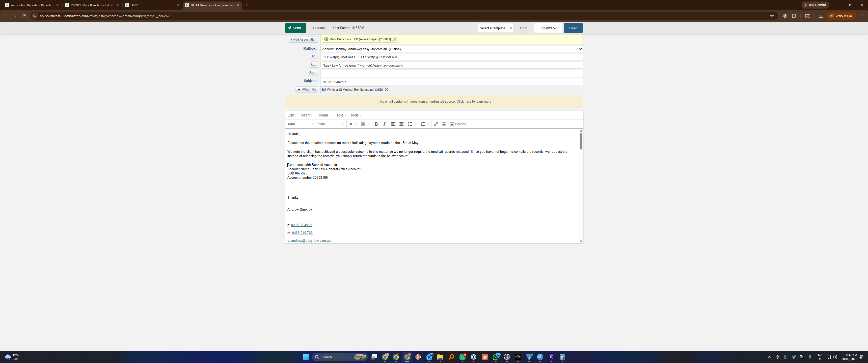The height and width of the screenshot is (363, 868).
Task: Save the email draft
Action: (x=573, y=28)
